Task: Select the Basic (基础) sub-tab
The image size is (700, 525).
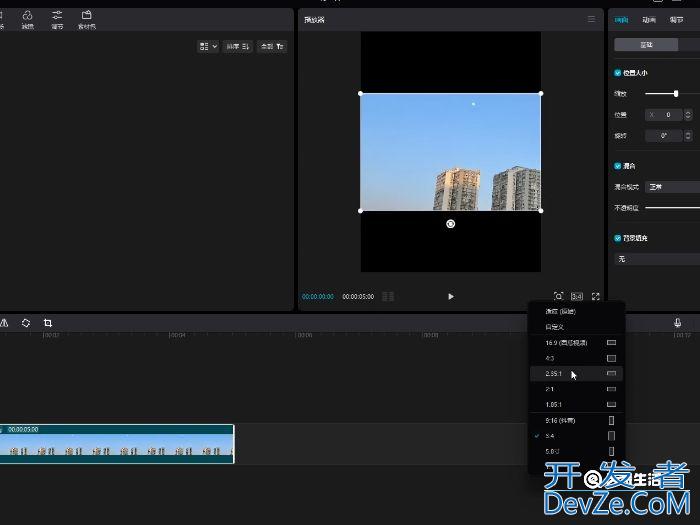Action: point(646,45)
